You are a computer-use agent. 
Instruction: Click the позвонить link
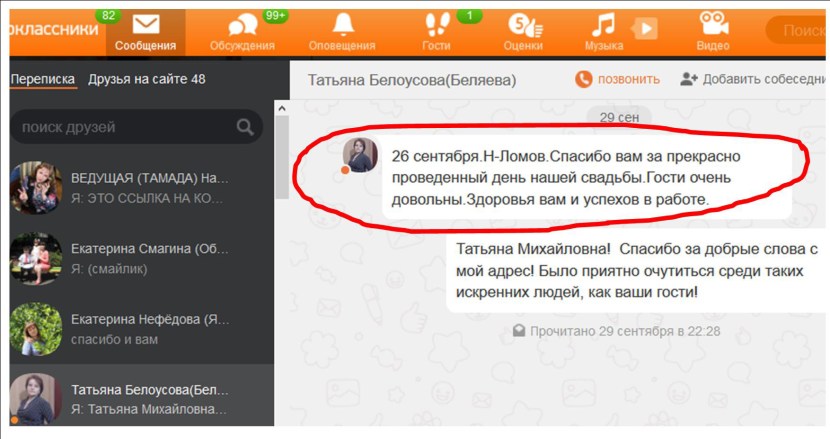point(629,79)
